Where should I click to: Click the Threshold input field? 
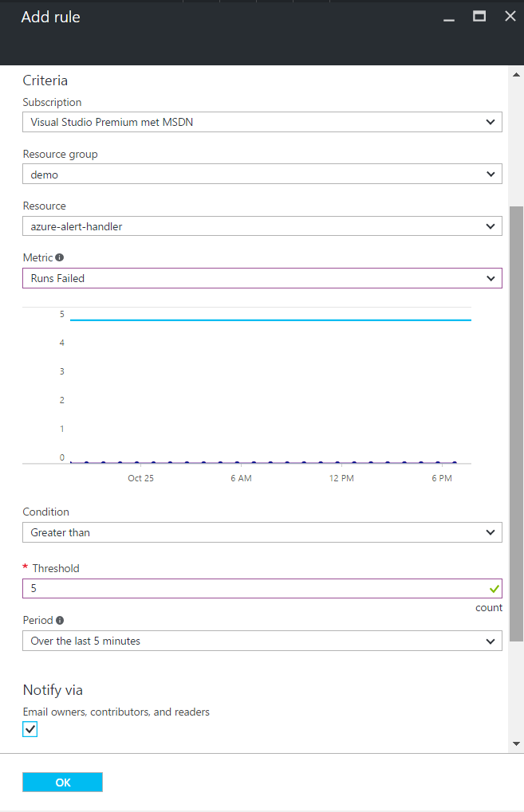coord(262,588)
